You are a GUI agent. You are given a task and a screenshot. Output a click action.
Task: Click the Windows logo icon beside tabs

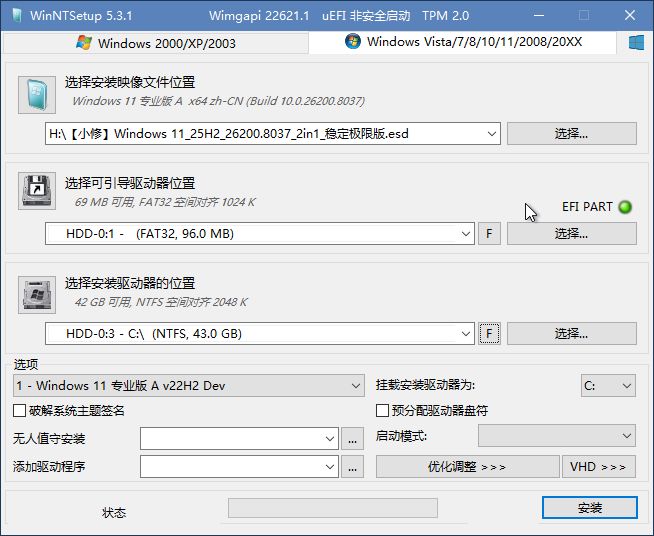click(636, 43)
